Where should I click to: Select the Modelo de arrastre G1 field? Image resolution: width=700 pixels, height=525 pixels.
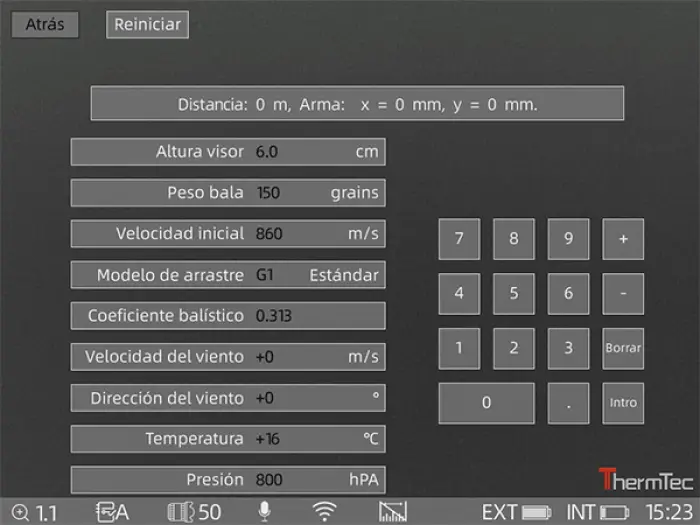coord(228,275)
